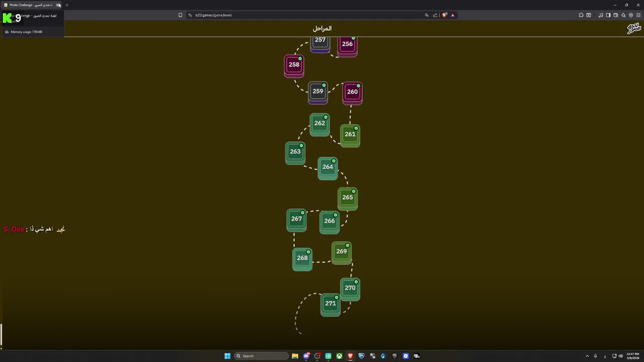Open the Windows Start menu
The height and width of the screenshot is (362, 644).
point(227,356)
